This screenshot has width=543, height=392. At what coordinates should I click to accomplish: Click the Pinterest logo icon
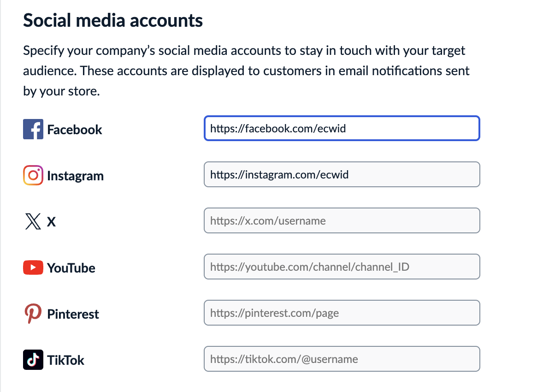[x=33, y=314]
